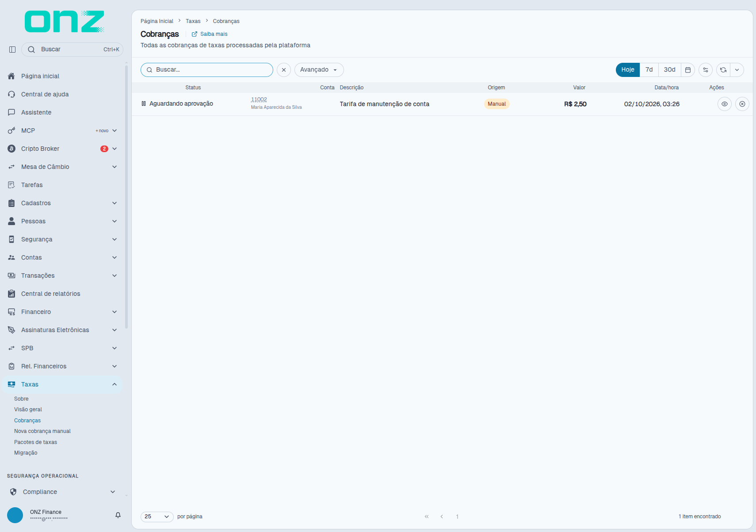Open Central de ajuda headset icon
The width and height of the screenshot is (756, 532).
click(x=11, y=94)
